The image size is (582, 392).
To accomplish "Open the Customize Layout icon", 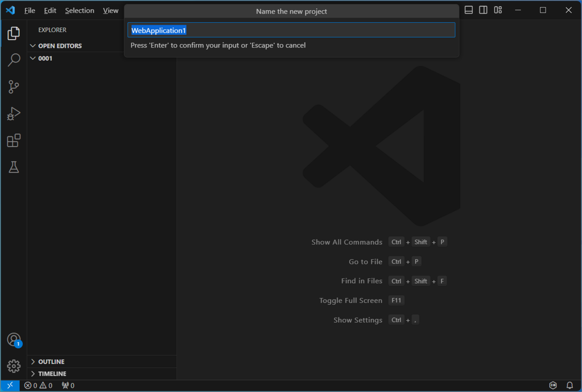I will [x=498, y=10].
